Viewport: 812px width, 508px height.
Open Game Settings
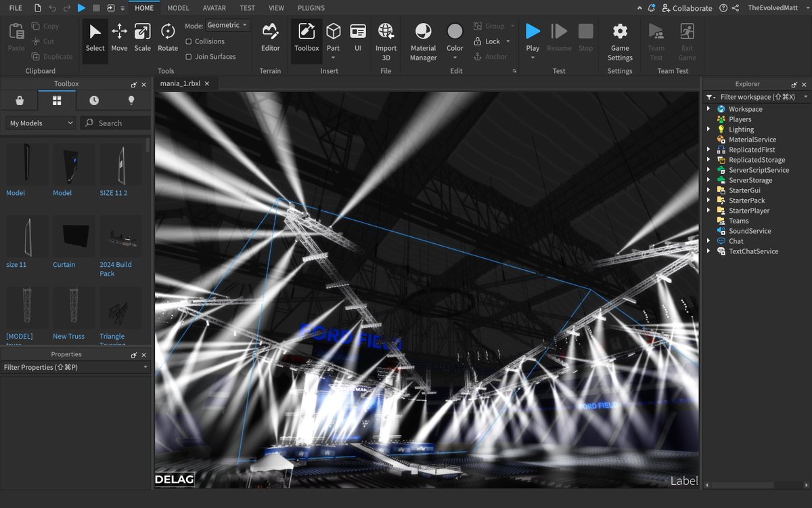tap(620, 41)
